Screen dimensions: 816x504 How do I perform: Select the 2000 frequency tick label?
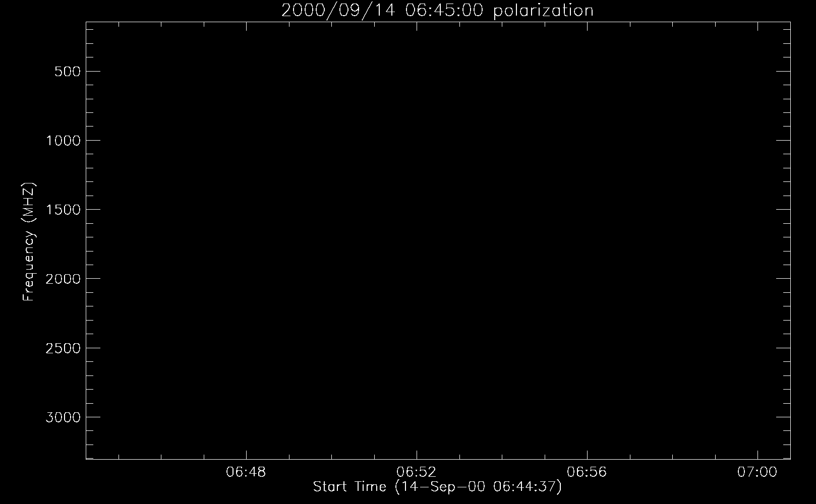(x=63, y=279)
